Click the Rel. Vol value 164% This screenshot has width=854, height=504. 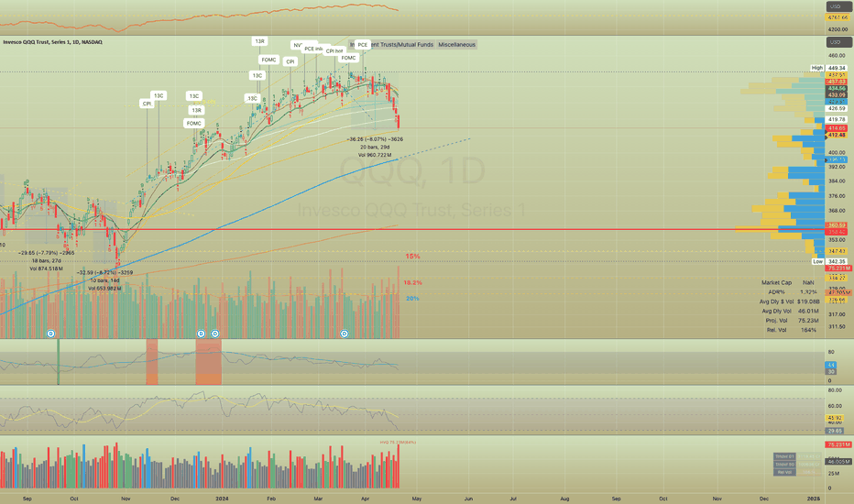click(809, 330)
